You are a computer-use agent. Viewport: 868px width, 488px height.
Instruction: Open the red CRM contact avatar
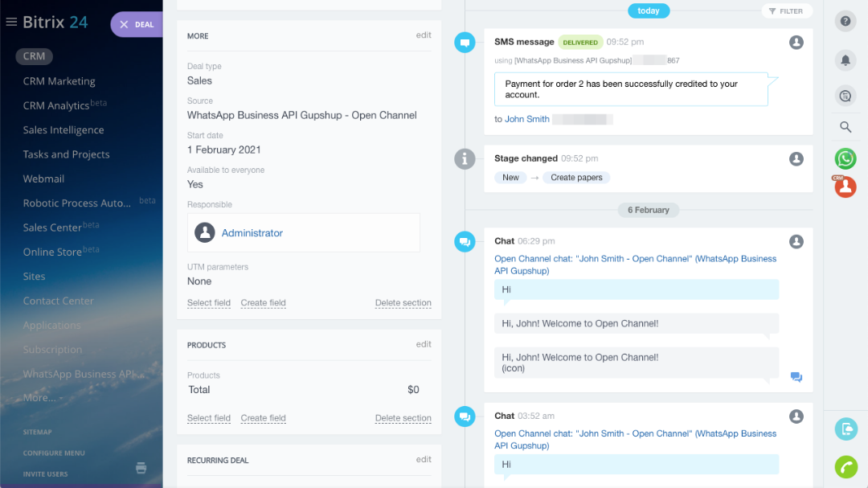845,187
